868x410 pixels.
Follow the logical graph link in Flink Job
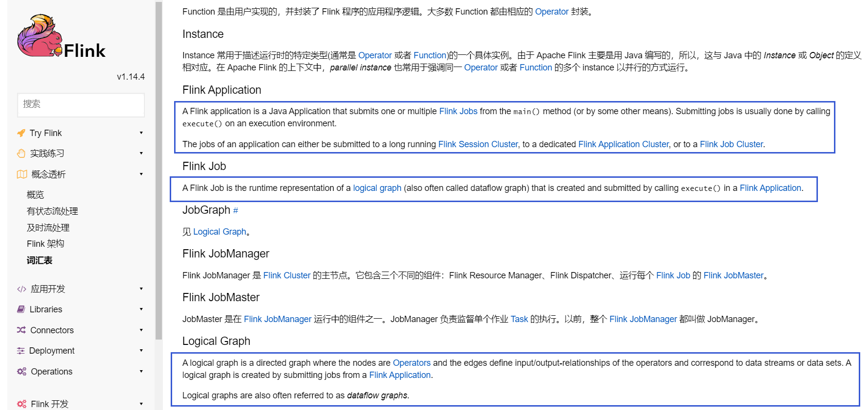pyautogui.click(x=377, y=188)
